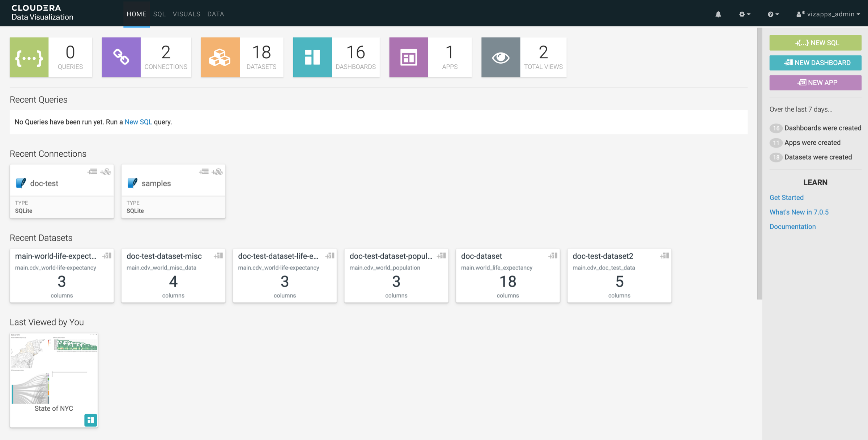Open the samples connection name
868x440 pixels.
click(x=156, y=183)
